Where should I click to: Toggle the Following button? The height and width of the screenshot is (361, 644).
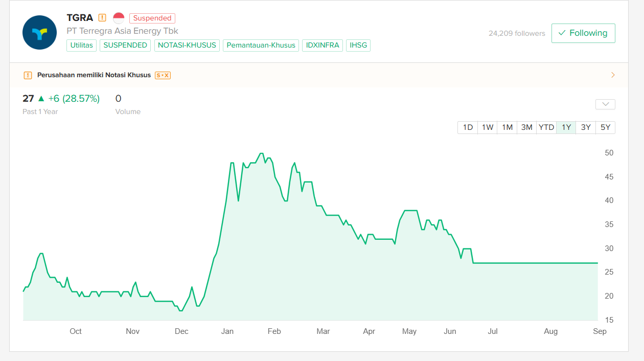point(583,33)
